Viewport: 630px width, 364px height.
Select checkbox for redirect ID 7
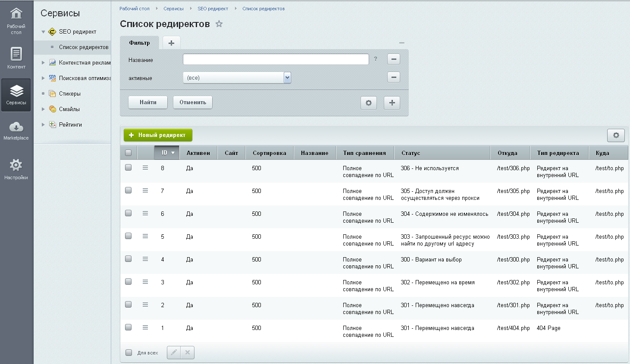pyautogui.click(x=129, y=190)
